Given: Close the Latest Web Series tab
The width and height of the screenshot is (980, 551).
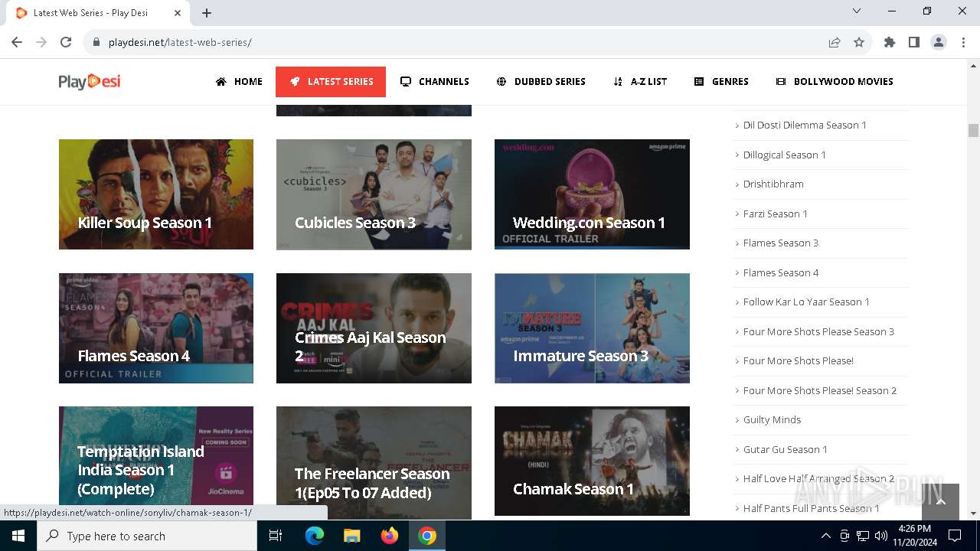Looking at the screenshot, I should pos(178,13).
